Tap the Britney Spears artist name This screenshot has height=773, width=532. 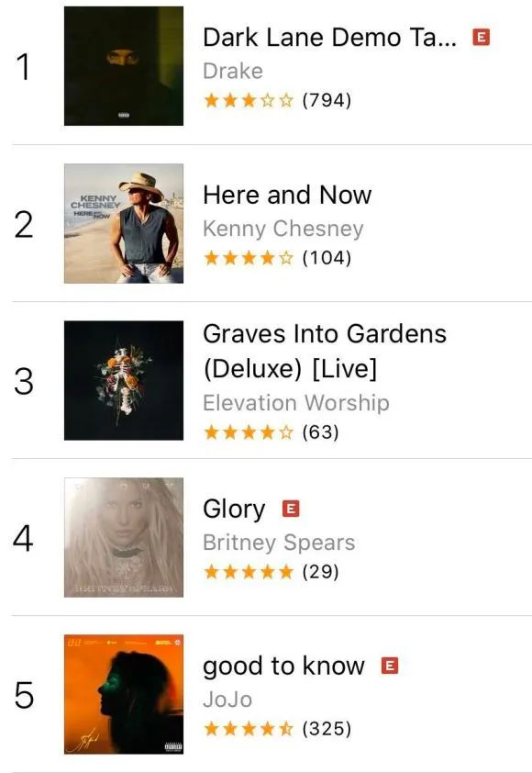pyautogui.click(x=279, y=543)
